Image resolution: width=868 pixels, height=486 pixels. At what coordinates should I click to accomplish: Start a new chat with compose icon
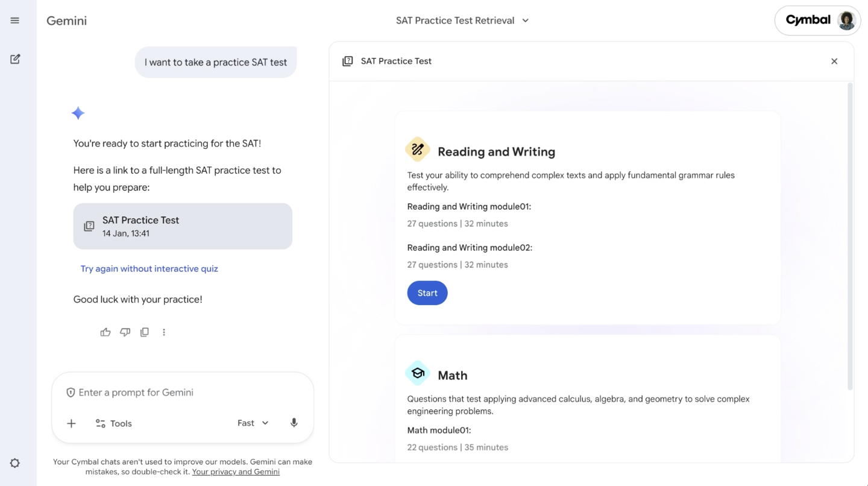pos(15,59)
